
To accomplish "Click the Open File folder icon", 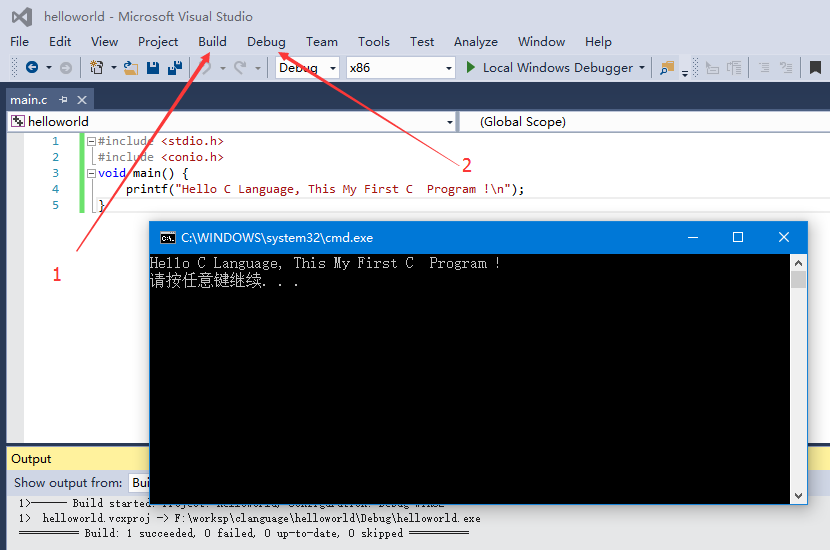I will (131, 68).
